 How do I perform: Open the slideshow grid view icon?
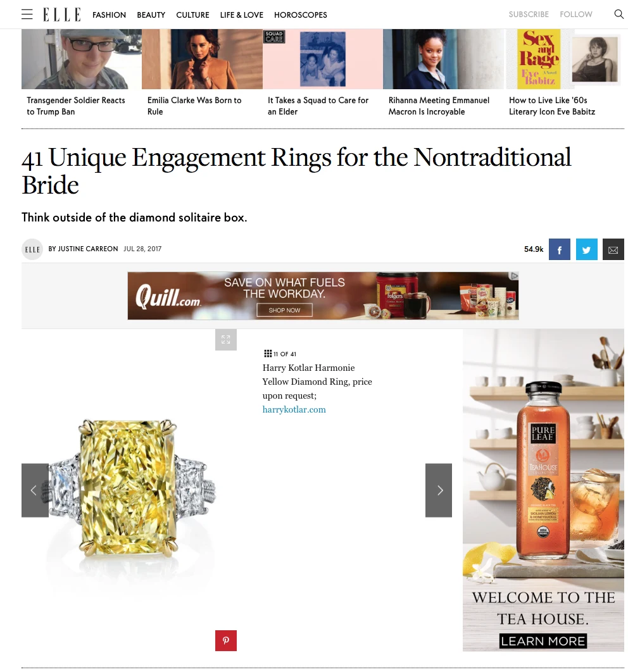tap(268, 353)
